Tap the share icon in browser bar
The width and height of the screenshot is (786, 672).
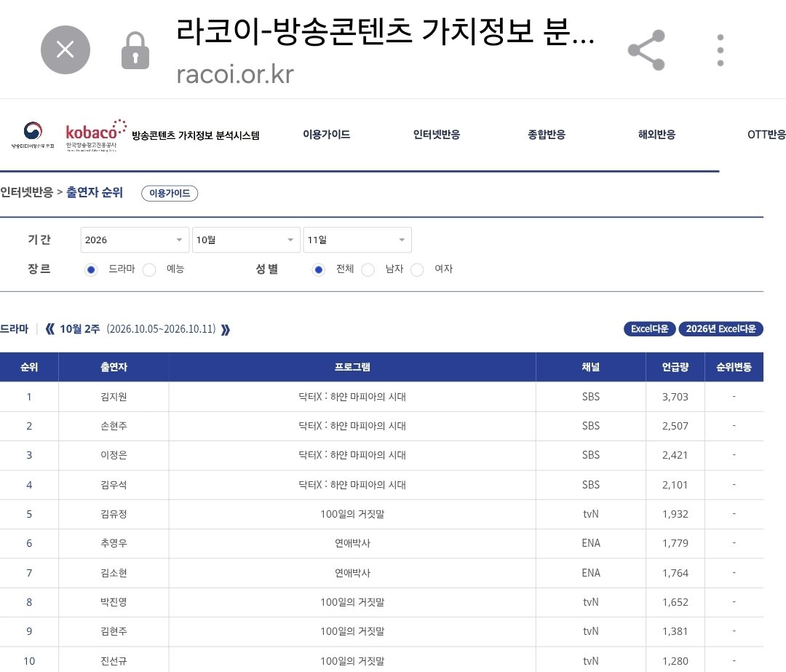(647, 50)
